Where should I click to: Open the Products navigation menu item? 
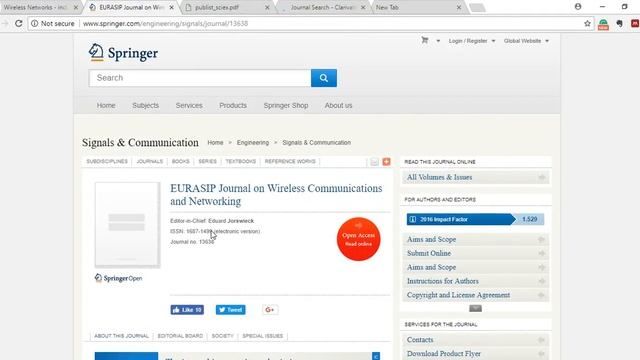click(233, 105)
